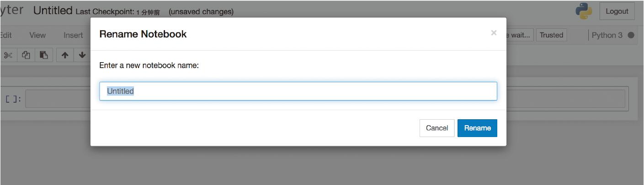Open the Edit menu

click(x=6, y=35)
